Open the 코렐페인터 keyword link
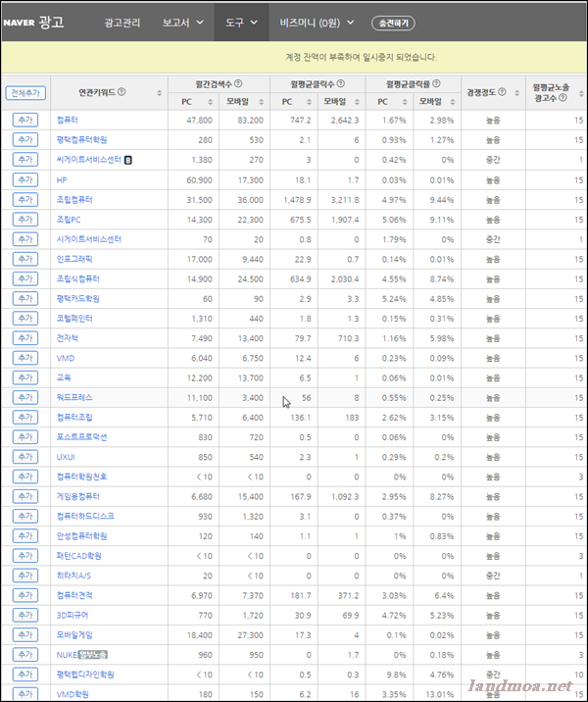This screenshot has width=588, height=702. click(74, 319)
